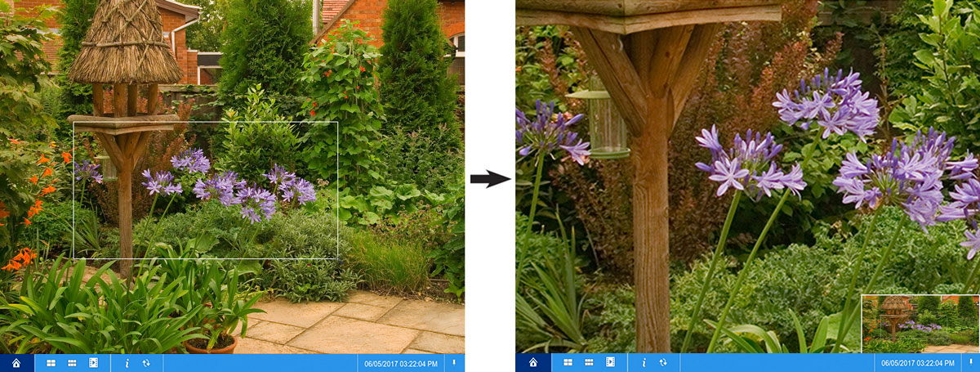
Task: Show image info in the zoomed view
Action: [x=644, y=362]
